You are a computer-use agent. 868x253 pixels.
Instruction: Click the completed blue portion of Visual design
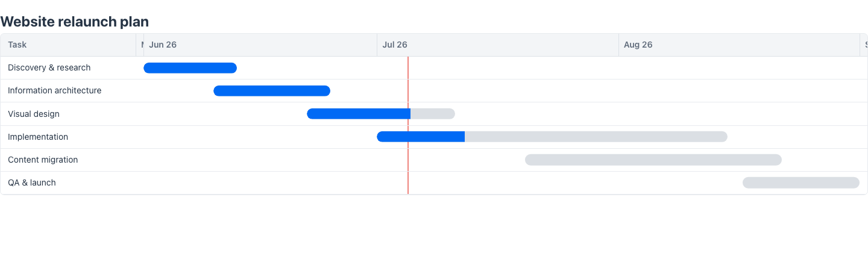(359, 114)
